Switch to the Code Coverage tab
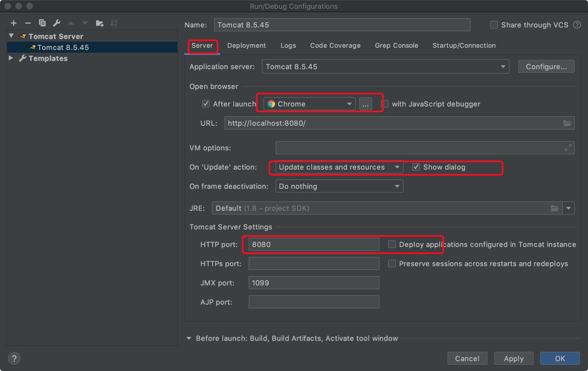 [335, 46]
